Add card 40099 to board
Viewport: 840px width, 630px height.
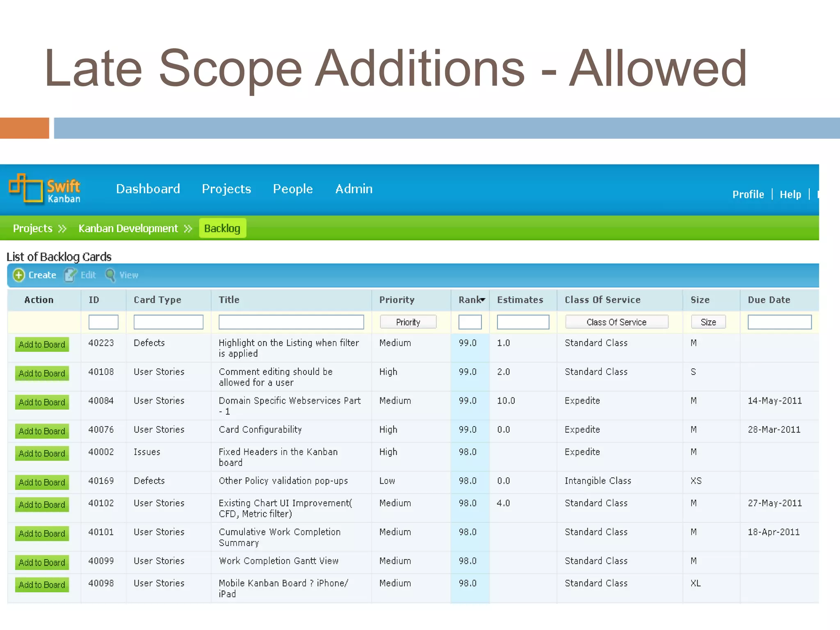click(42, 562)
